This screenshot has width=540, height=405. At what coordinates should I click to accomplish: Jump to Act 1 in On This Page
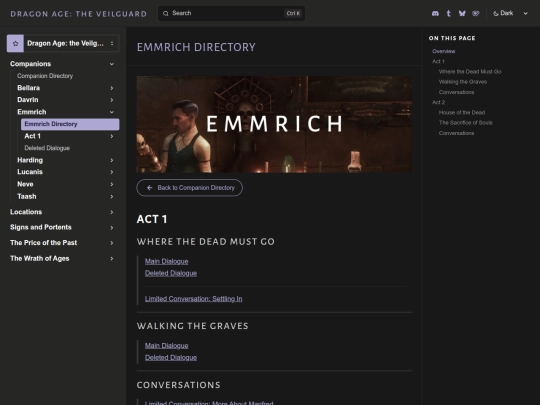[x=438, y=61]
